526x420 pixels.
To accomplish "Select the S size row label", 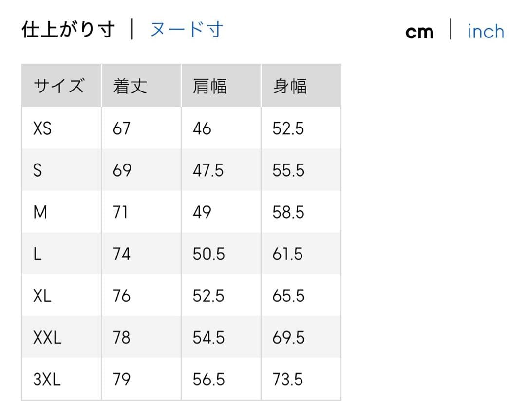I will coord(38,170).
